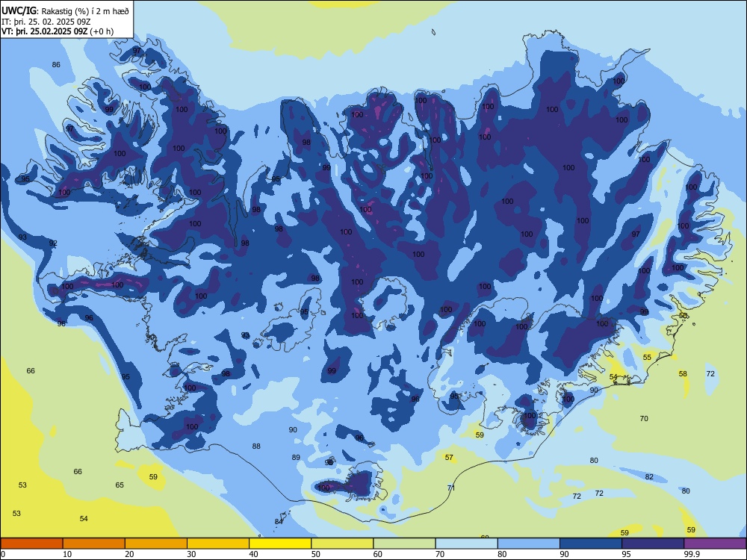Select the '89' humidity value on the map
747x560 pixels.
click(296, 457)
